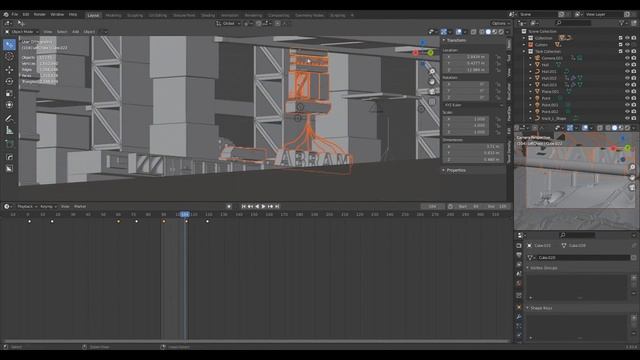This screenshot has width=640, height=360.
Task: Open the Object Mode dropdown
Action: click(22, 32)
